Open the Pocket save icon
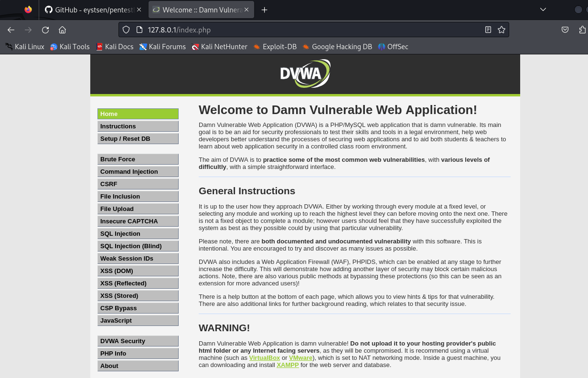The image size is (588, 378). pyautogui.click(x=565, y=30)
